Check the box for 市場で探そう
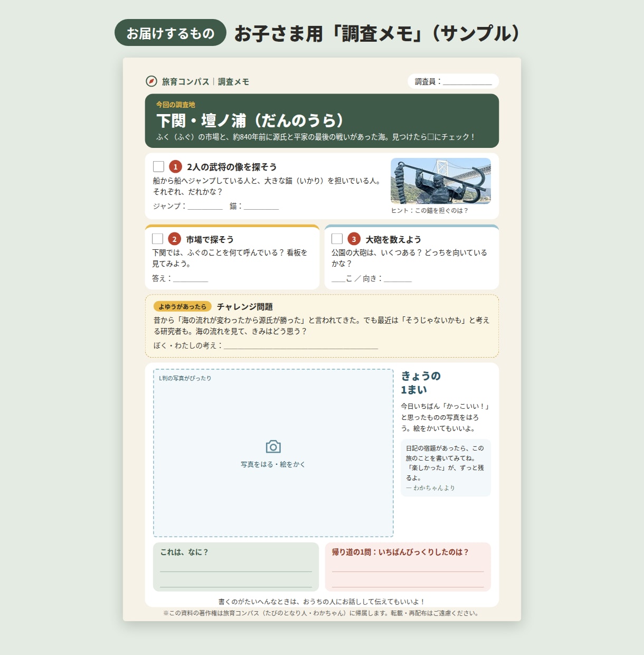This screenshot has width=644, height=655. coord(157,239)
